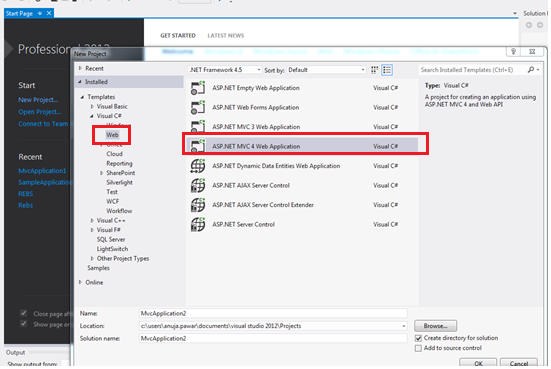Collapse the Visual C# node

click(x=92, y=116)
